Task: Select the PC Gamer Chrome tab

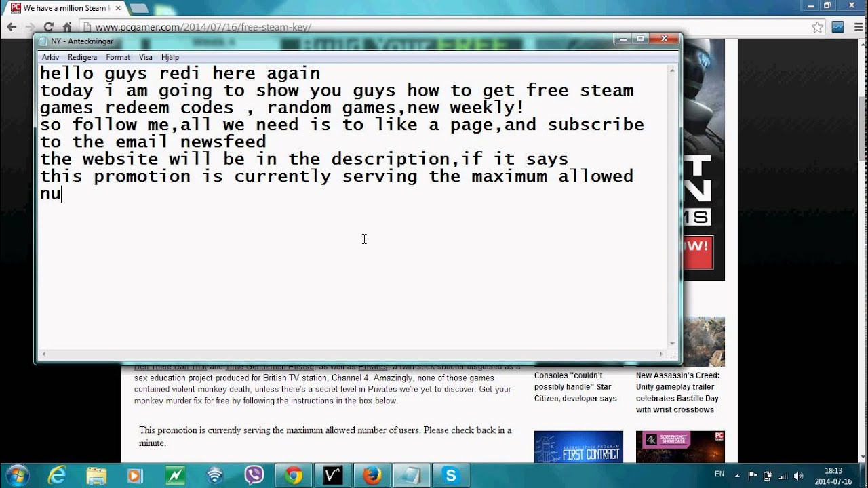Action: (x=64, y=8)
